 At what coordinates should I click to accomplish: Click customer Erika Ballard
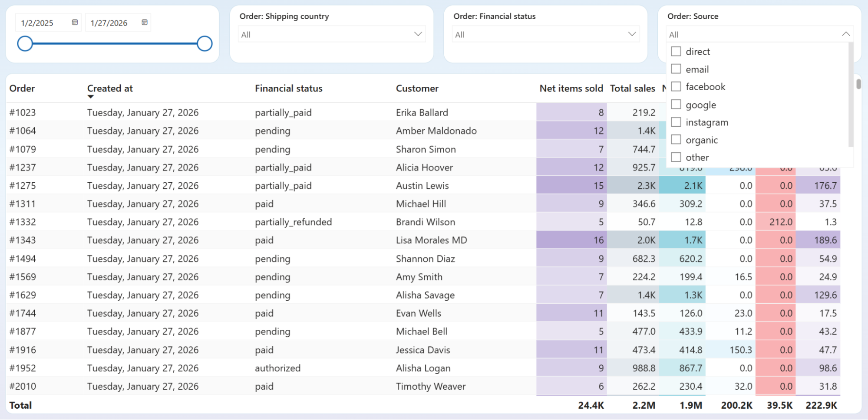click(x=422, y=113)
